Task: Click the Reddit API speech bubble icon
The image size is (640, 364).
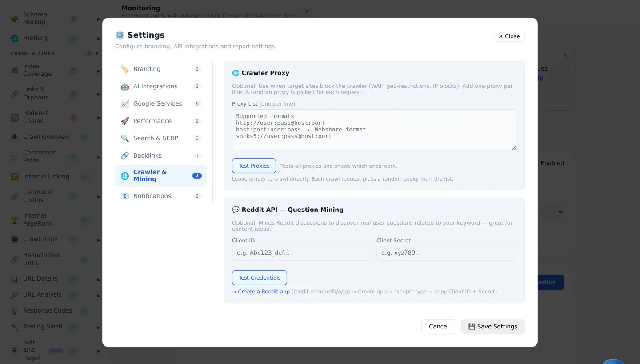Action: [x=236, y=210]
